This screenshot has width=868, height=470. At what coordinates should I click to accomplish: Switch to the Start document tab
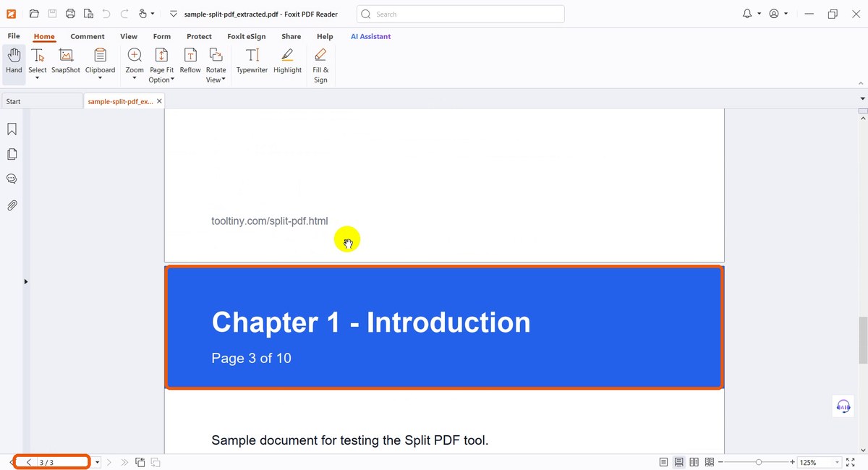tap(42, 101)
